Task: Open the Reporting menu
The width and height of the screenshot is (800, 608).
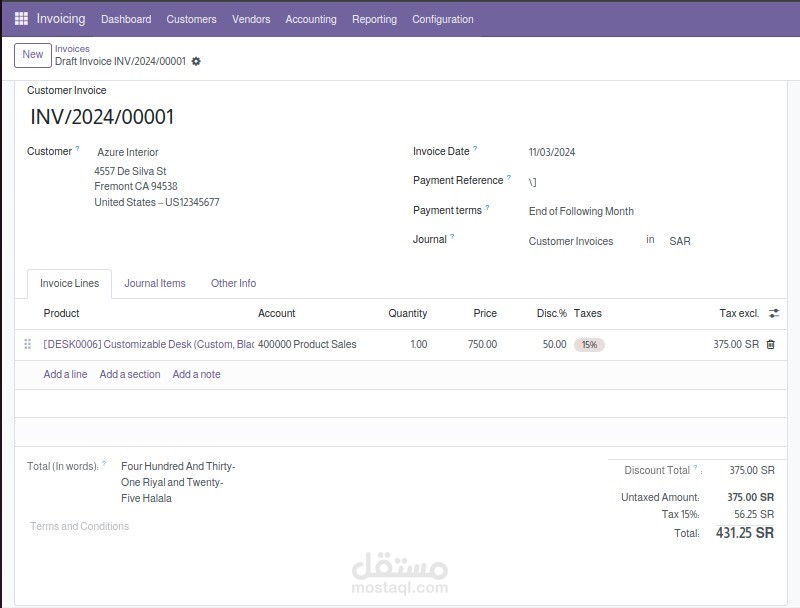Action: click(374, 19)
